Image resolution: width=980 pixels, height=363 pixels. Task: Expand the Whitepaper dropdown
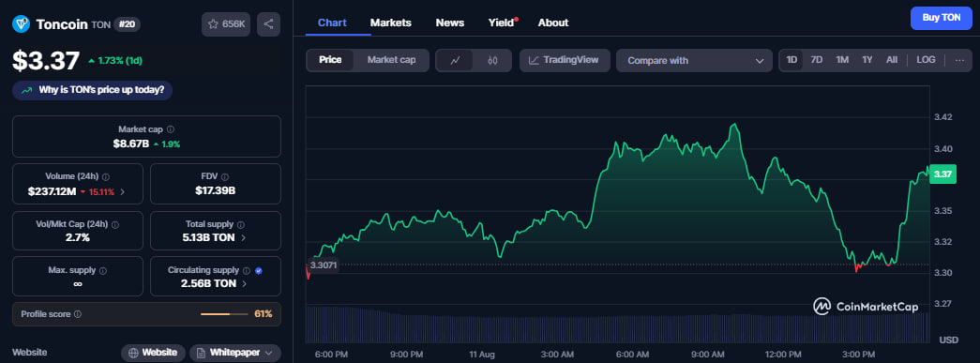click(x=235, y=353)
